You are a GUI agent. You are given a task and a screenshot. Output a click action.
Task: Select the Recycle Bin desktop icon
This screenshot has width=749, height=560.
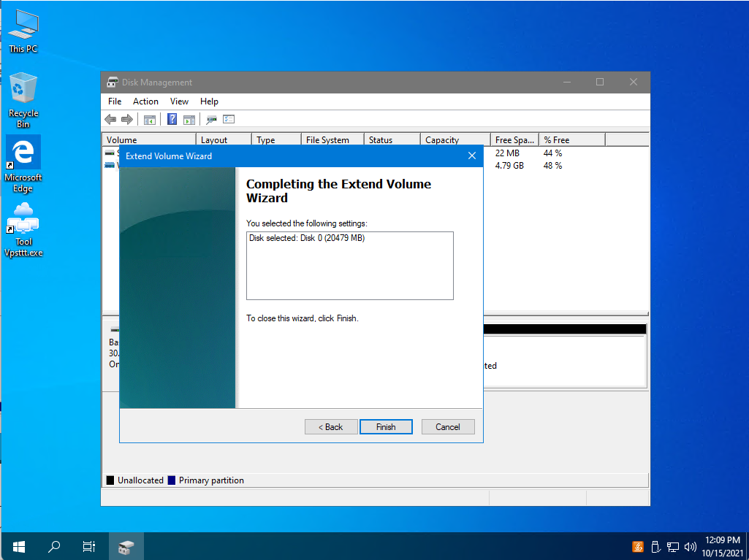(x=23, y=100)
